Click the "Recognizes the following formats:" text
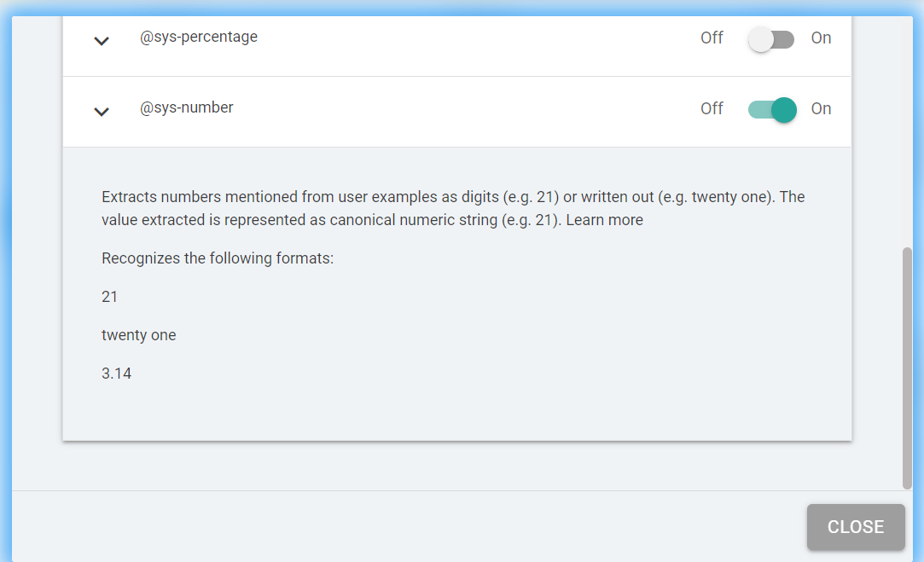The height and width of the screenshot is (562, 924). [x=218, y=258]
